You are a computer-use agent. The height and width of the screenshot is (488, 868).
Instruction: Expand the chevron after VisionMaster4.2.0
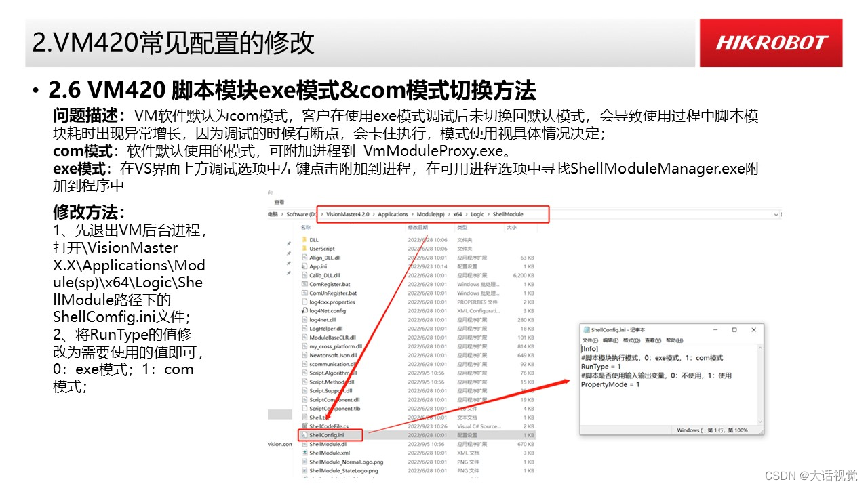pyautogui.click(x=373, y=214)
